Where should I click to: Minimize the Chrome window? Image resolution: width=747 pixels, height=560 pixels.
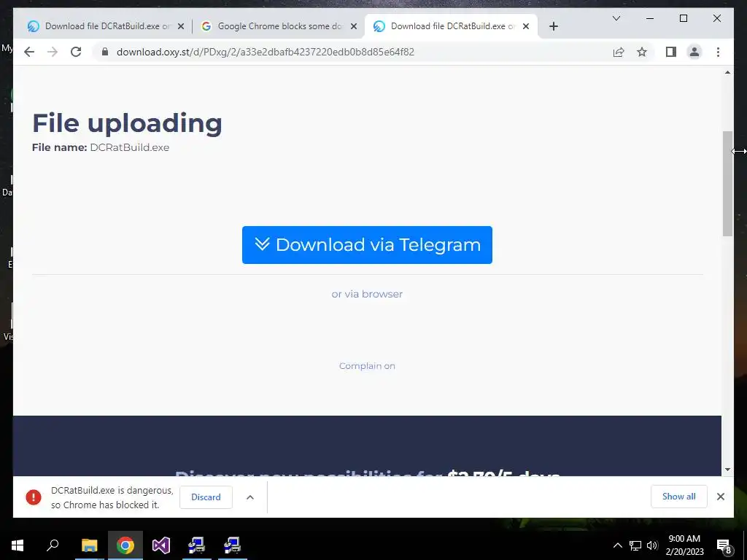(649, 18)
